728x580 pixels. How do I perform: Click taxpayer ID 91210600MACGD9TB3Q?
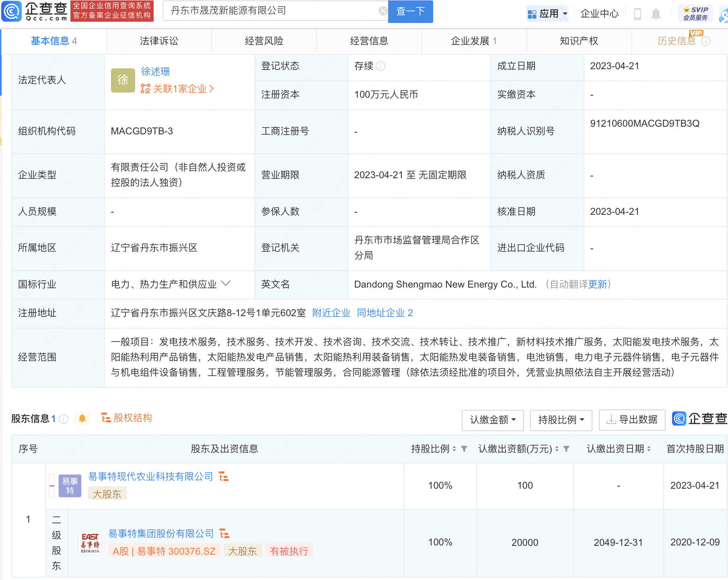[645, 123]
